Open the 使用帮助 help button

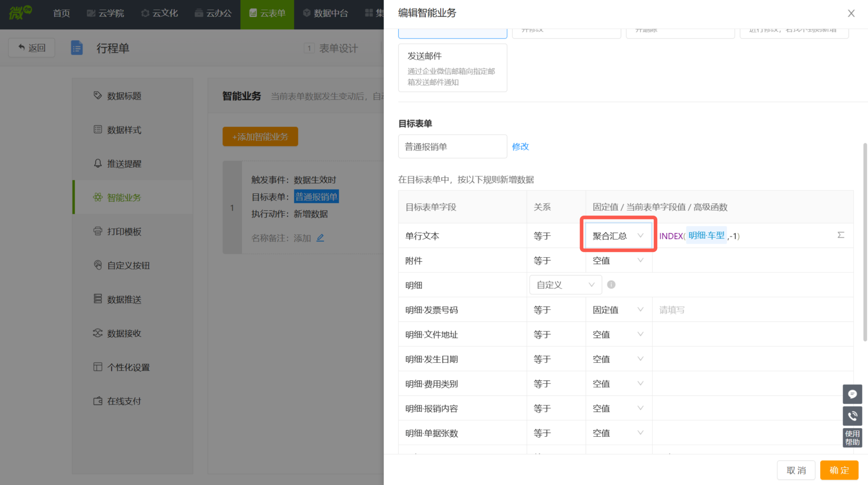[852, 438]
